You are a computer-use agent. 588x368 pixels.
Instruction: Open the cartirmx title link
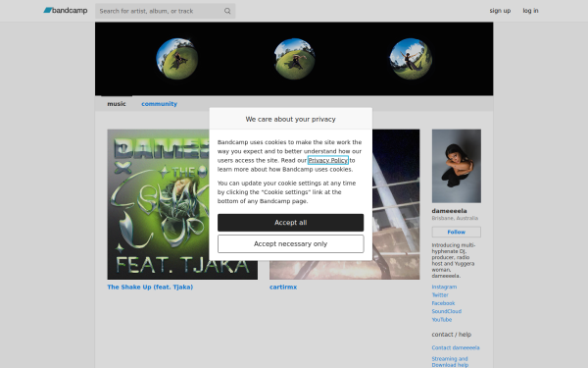tap(283, 287)
